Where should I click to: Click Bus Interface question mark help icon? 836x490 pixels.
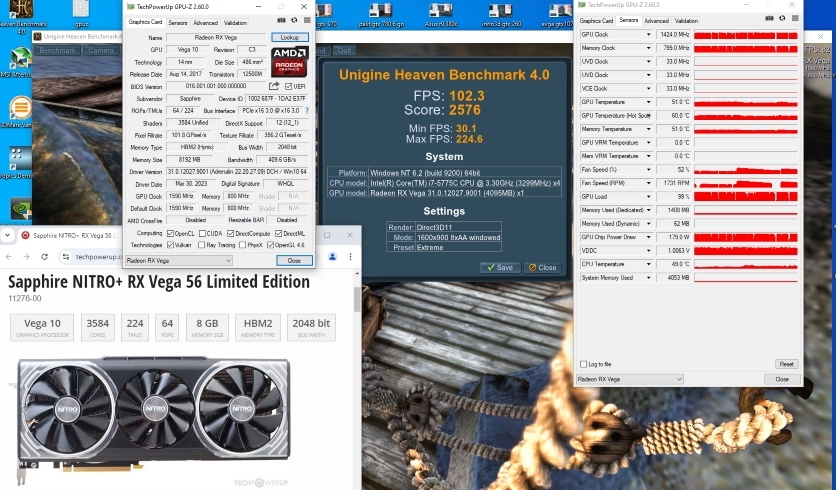tap(307, 111)
